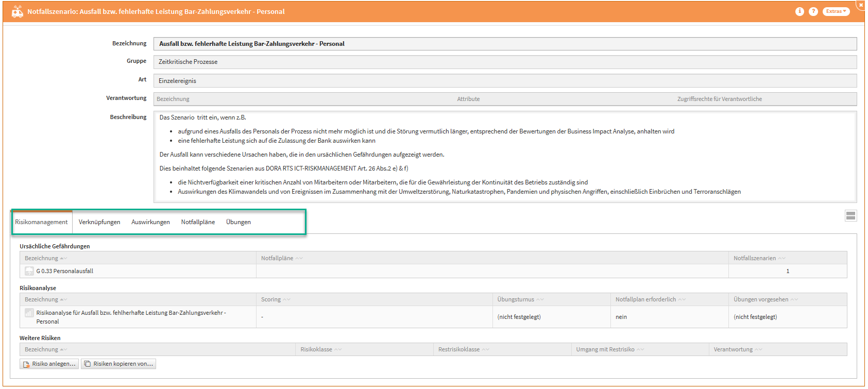Click the Notfallszenario ambulance icon in header
This screenshot has height=389, width=868.
pyautogui.click(x=18, y=11)
